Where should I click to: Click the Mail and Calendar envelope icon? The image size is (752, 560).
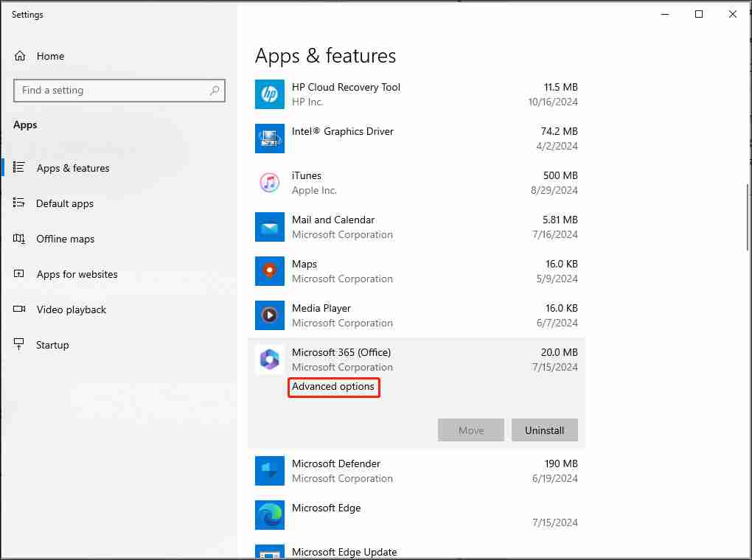[x=270, y=227]
